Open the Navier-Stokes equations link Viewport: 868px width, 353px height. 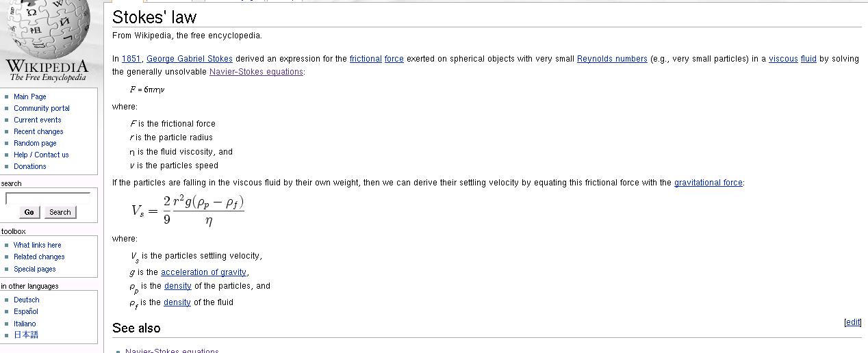coord(256,72)
